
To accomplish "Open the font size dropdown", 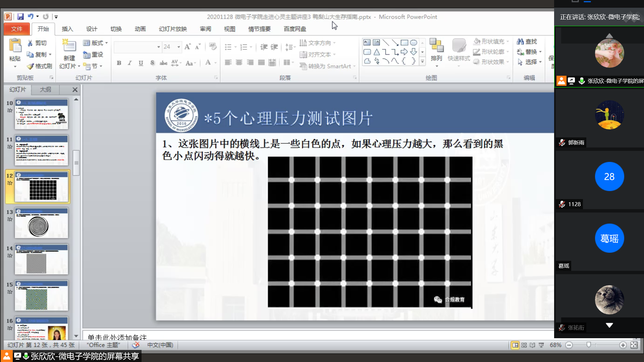I will [179, 47].
